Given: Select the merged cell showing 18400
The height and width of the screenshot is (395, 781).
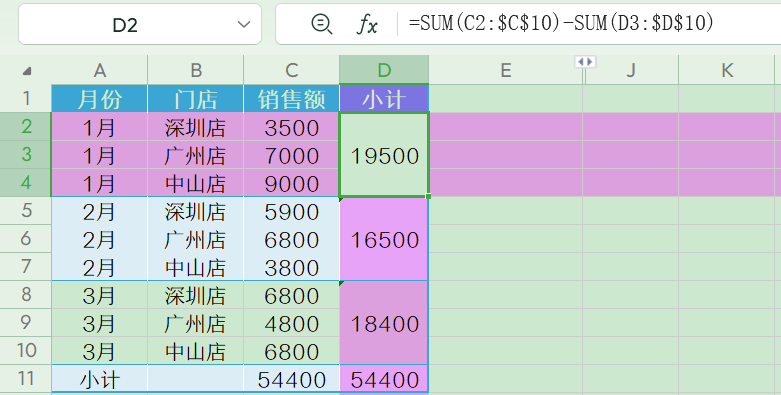Looking at the screenshot, I should pyautogui.click(x=384, y=323).
